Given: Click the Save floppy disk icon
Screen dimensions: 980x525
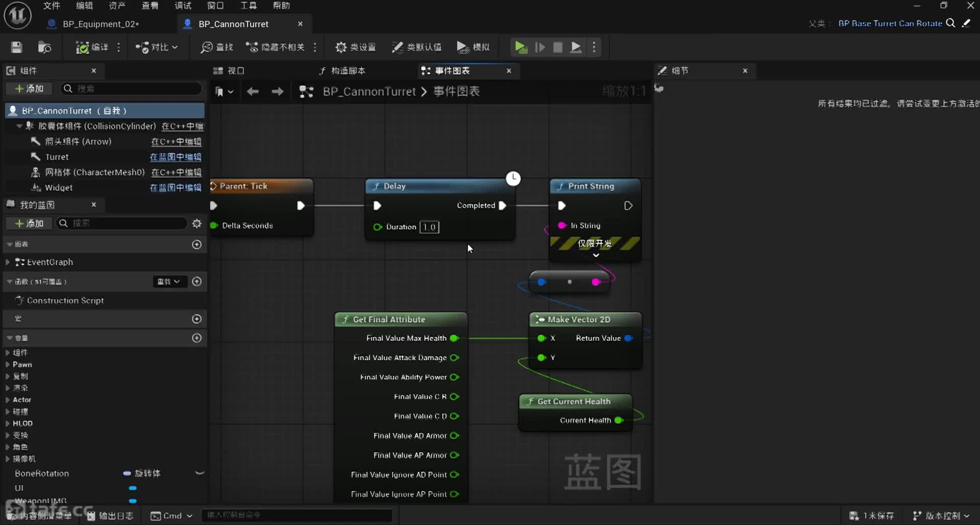Looking at the screenshot, I should pos(16,47).
